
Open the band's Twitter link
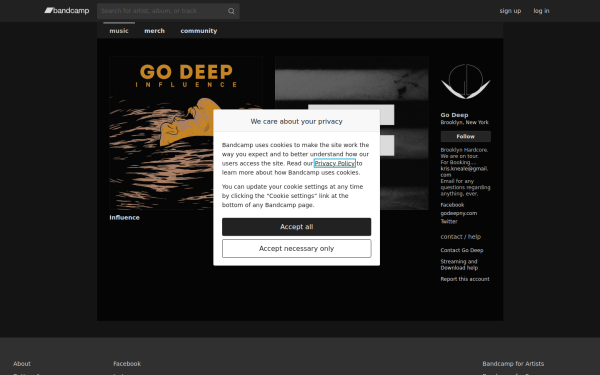pyautogui.click(x=449, y=221)
